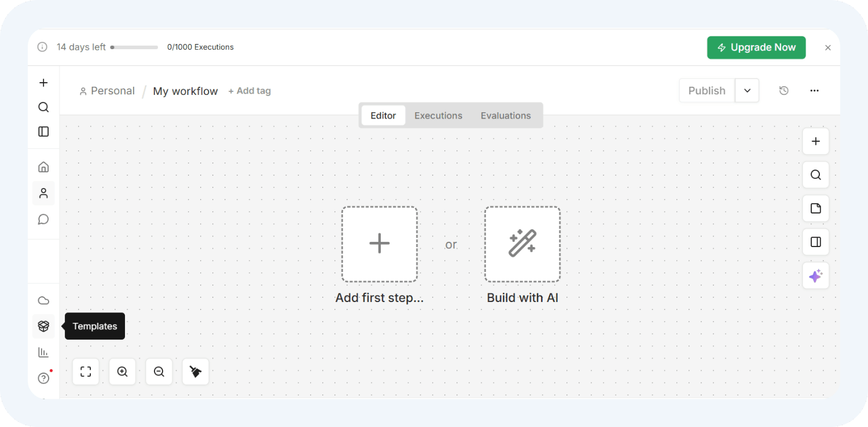Open the Templates icon in sidebar
Screen dimensions: 868x427
click(43, 326)
